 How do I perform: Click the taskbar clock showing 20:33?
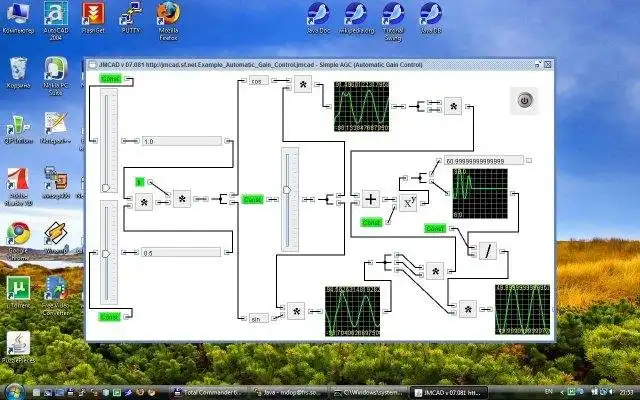[x=627, y=392]
